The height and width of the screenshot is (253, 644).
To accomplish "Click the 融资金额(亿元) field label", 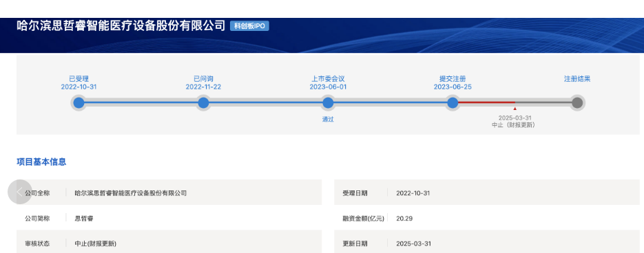I will coord(363,218).
